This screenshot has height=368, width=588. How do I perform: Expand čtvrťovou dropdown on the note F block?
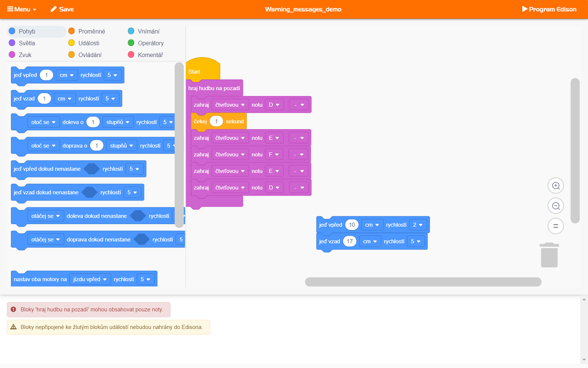[230, 155]
